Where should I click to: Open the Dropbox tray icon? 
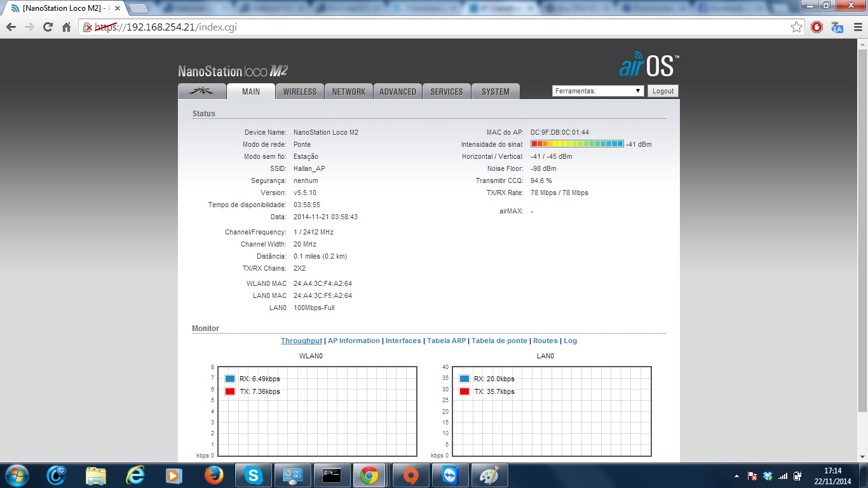[x=768, y=476]
